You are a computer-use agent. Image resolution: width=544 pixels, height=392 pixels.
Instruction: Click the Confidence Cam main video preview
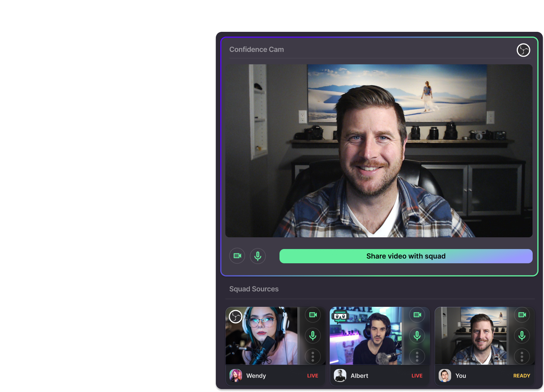(379, 151)
